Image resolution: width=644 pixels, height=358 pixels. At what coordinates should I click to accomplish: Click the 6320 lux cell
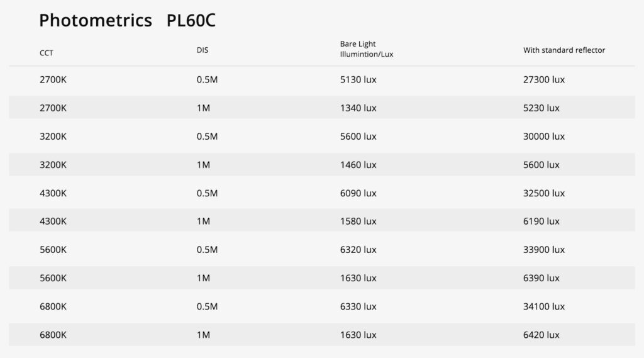358,250
